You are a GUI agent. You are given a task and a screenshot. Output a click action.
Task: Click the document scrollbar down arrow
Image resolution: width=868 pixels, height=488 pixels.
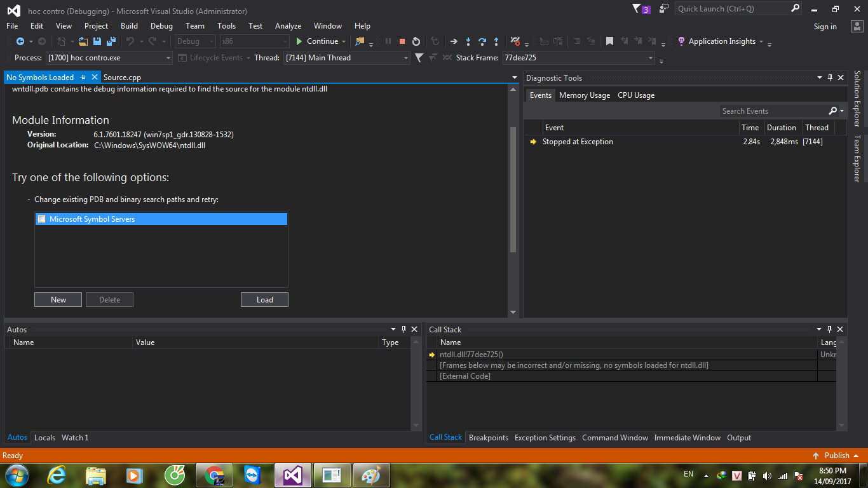[x=513, y=312]
